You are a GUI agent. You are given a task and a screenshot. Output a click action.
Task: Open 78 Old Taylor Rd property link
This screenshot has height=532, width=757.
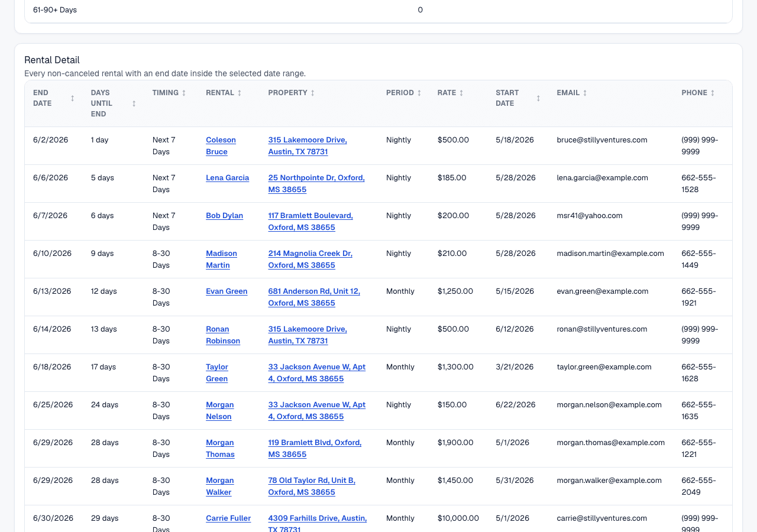[x=312, y=486]
